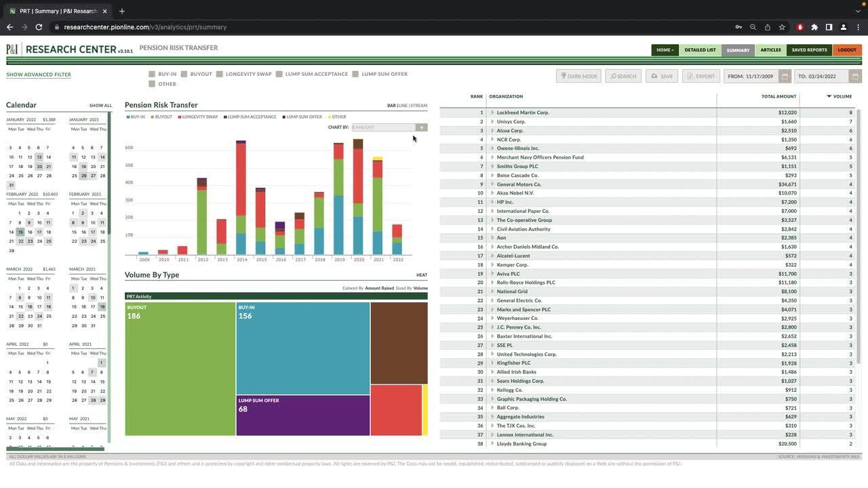The image size is (868, 488).
Task: Open the Chrome three-dot menu
Action: click(x=858, y=27)
